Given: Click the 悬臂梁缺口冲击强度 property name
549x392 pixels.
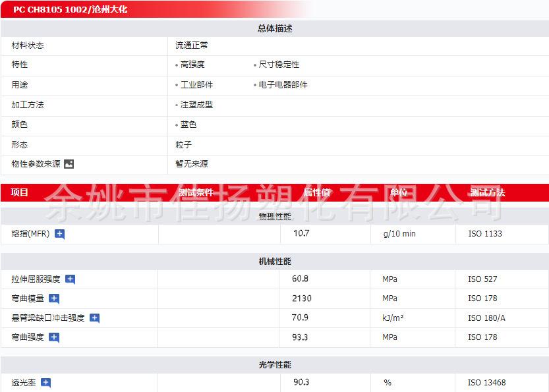Looking at the screenshot, I should [x=48, y=318].
